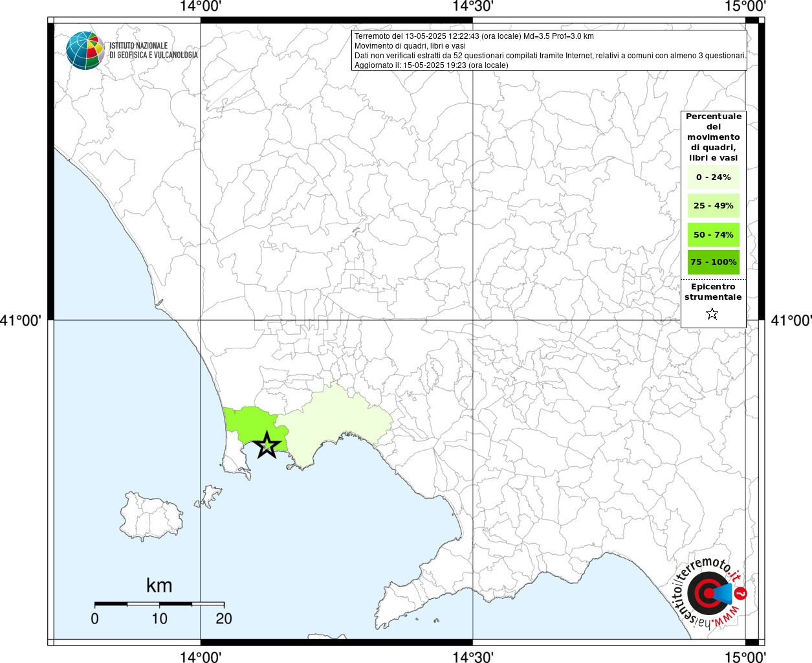Click the km scale bar
812x663 pixels.
click(159, 603)
